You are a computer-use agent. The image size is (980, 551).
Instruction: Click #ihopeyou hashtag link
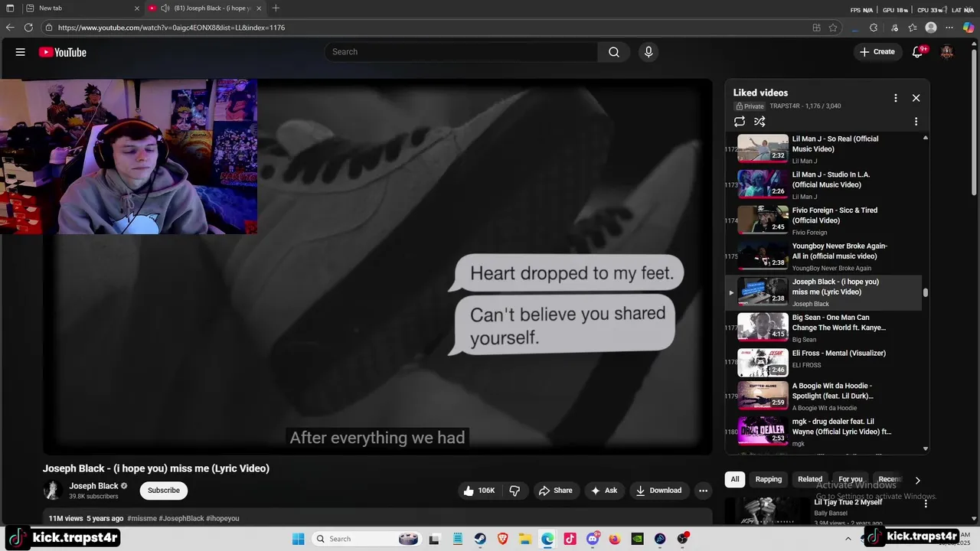pos(223,518)
